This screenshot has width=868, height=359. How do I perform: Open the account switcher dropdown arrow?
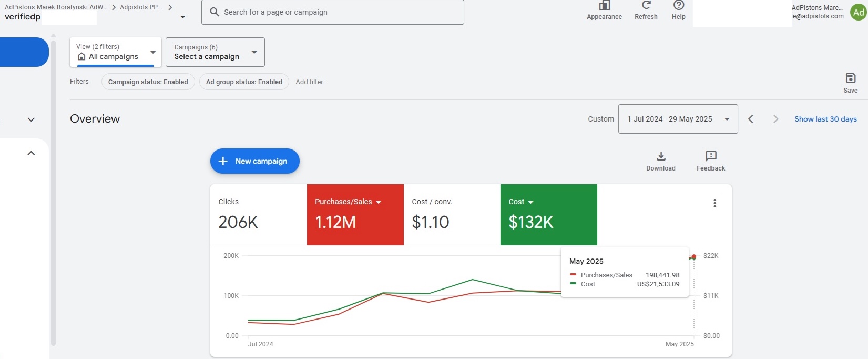tap(182, 17)
